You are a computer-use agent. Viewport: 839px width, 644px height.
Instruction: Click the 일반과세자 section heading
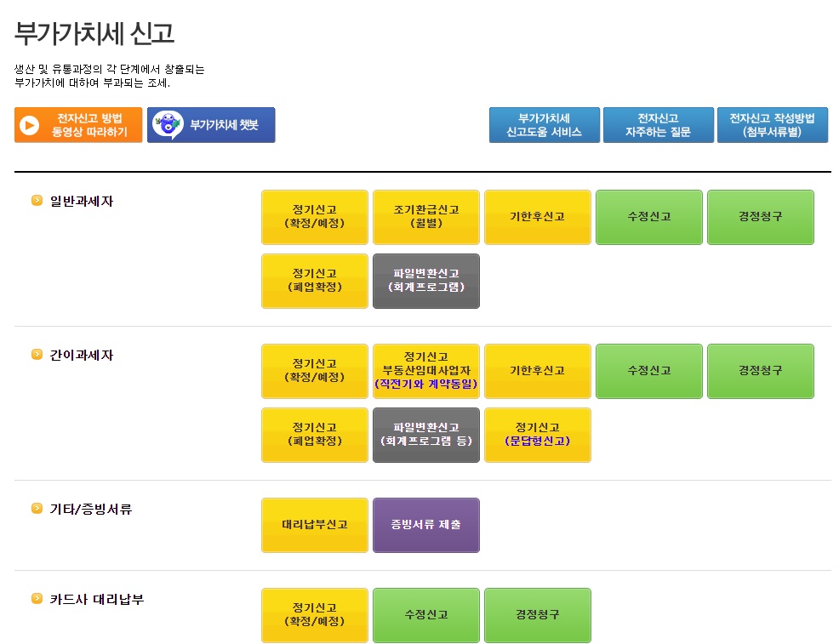tap(82, 201)
